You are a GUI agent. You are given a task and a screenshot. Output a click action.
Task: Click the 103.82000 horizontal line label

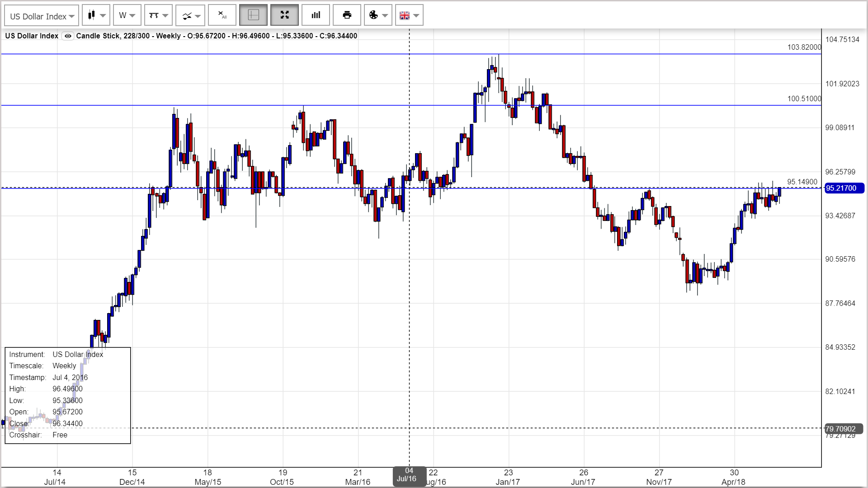(x=804, y=47)
